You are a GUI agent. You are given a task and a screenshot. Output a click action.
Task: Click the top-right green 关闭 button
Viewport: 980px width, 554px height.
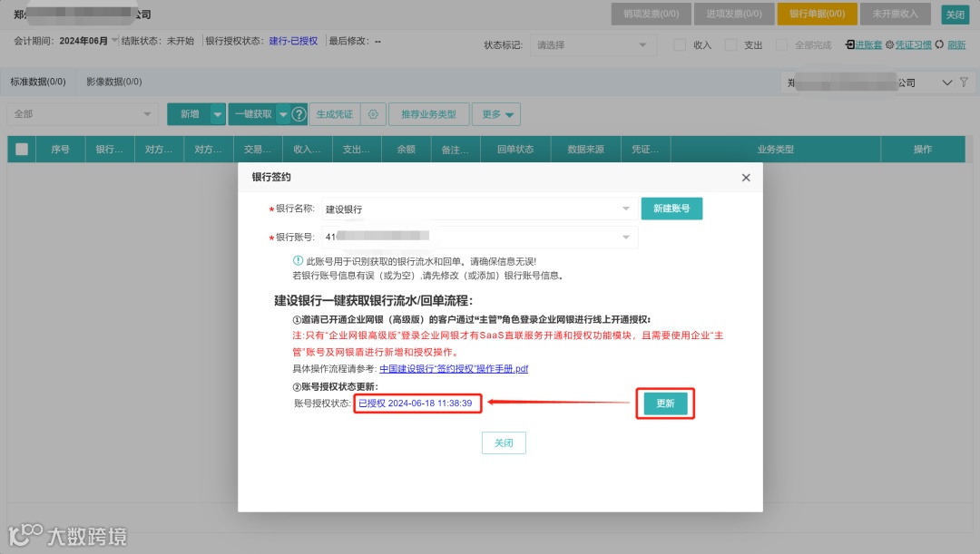tap(955, 15)
